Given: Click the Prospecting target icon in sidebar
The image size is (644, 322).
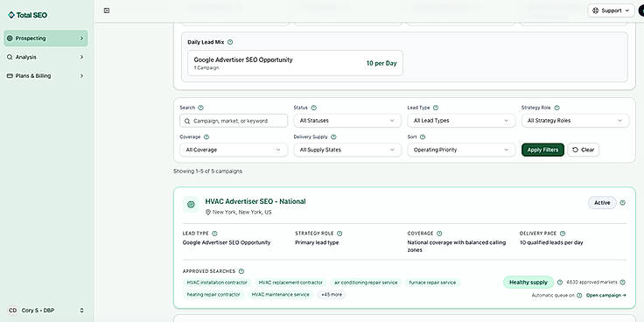Looking at the screenshot, I should pyautogui.click(x=10, y=38).
